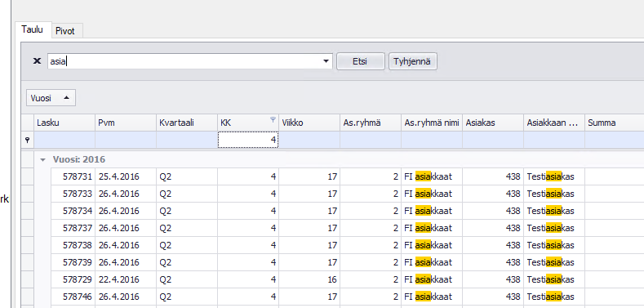The width and height of the screenshot is (644, 308).
Task: Open the search history dropdown arrow
Action: coord(326,61)
